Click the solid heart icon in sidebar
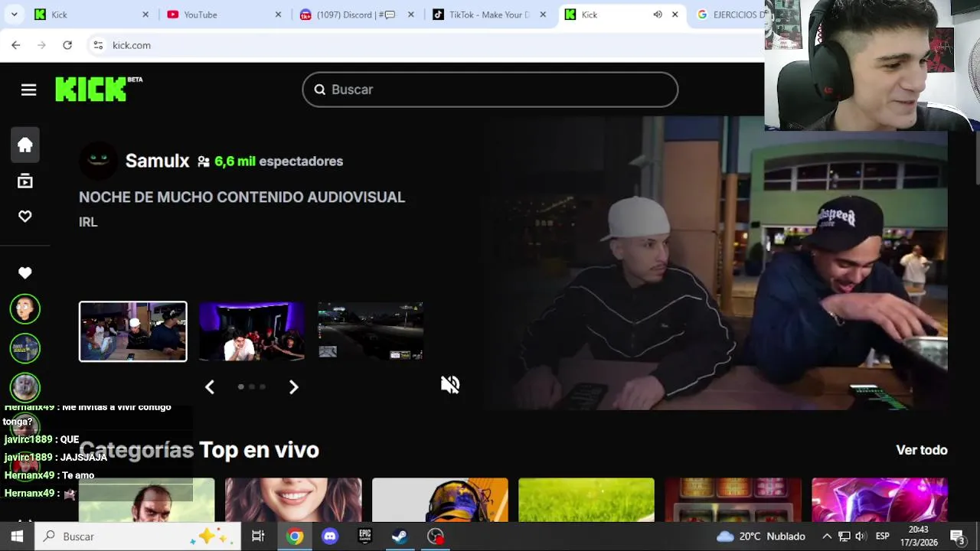The image size is (980, 551). [x=25, y=272]
